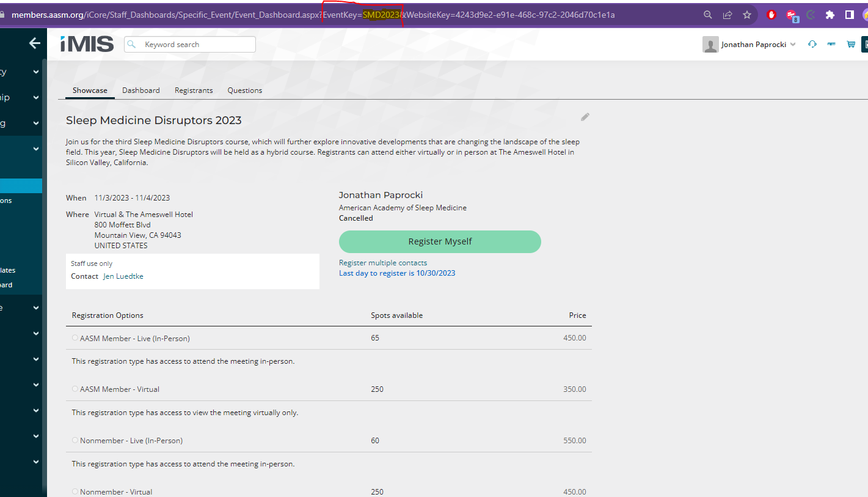The image size is (868, 497).
Task: Bookmark this page with the star icon
Action: click(x=747, y=15)
